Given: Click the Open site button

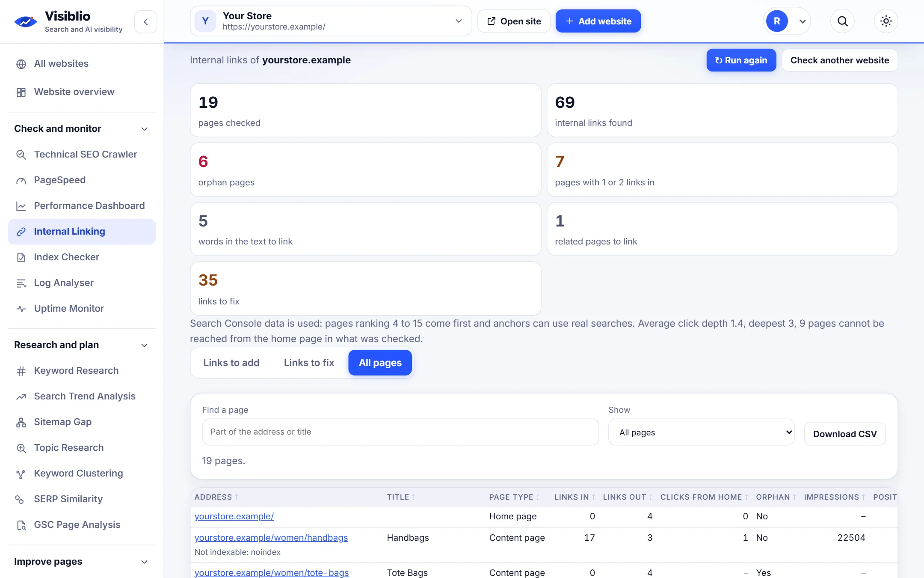Looking at the screenshot, I should point(514,21).
